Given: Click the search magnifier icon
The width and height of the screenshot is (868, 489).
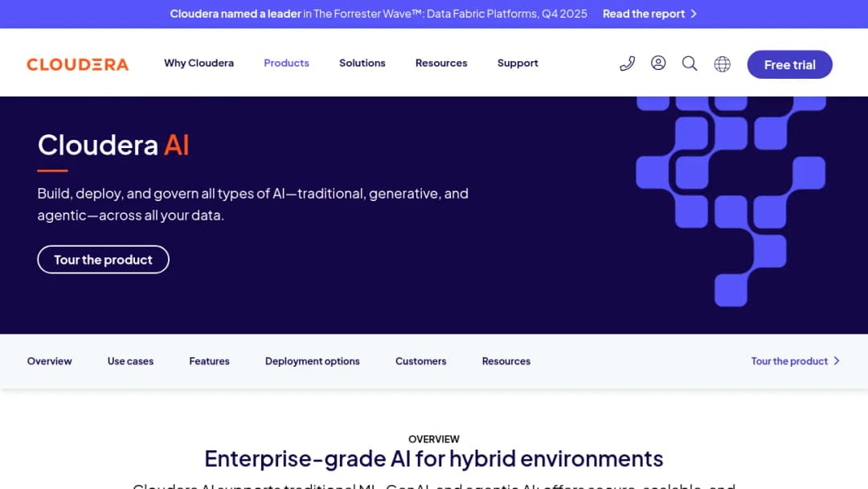Looking at the screenshot, I should click(x=690, y=64).
